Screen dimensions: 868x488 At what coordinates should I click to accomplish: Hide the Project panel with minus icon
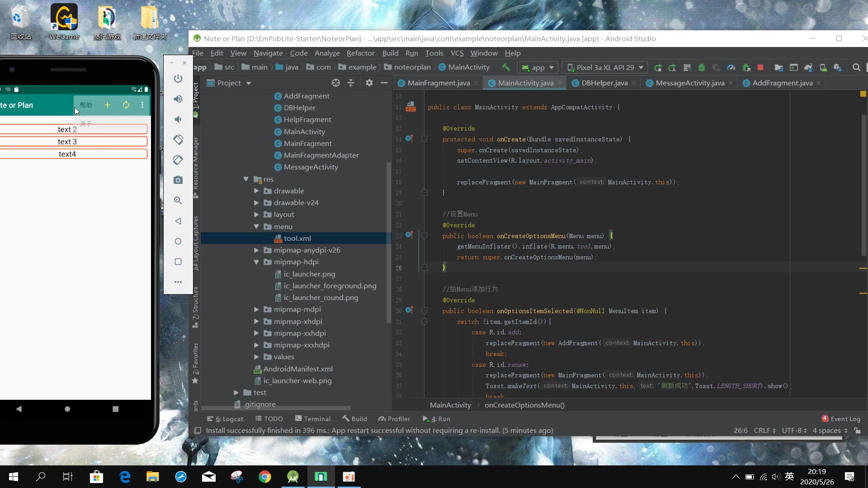384,83
